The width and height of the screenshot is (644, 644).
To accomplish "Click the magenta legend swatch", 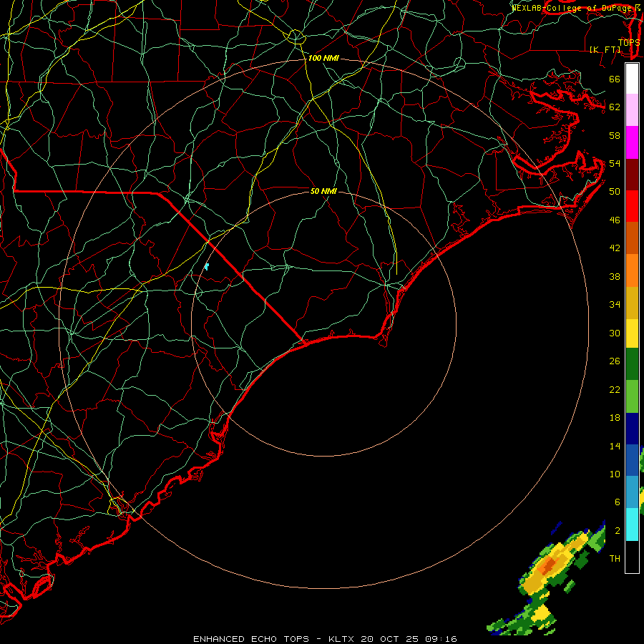I will (x=632, y=142).
